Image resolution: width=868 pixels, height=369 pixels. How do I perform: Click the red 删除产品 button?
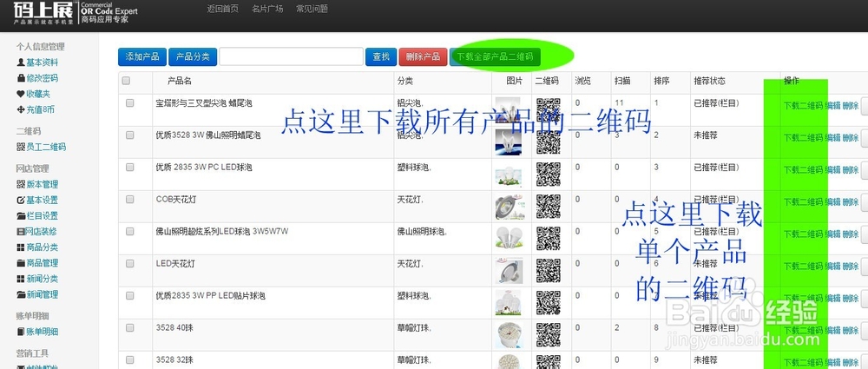(x=423, y=56)
